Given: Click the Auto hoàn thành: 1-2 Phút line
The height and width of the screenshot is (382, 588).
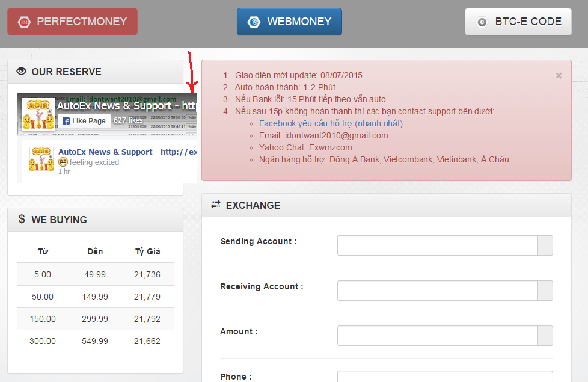Looking at the screenshot, I should (x=285, y=87).
